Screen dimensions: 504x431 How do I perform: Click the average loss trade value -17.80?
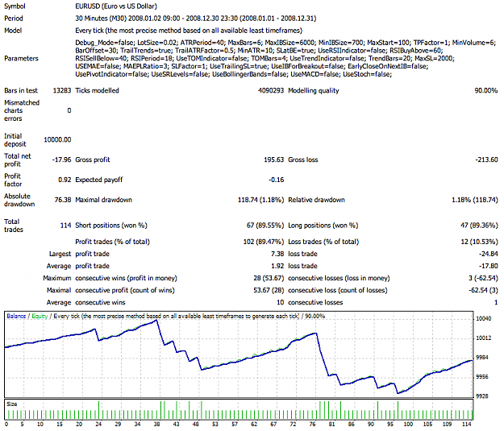(x=488, y=266)
